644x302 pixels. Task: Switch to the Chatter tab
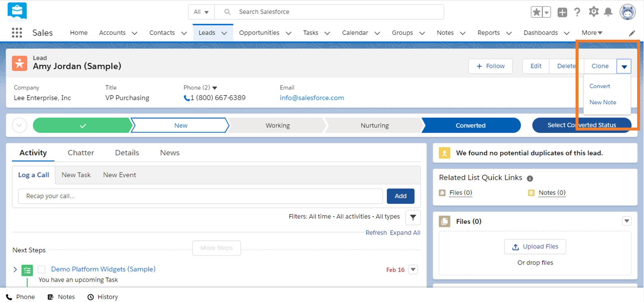[80, 153]
